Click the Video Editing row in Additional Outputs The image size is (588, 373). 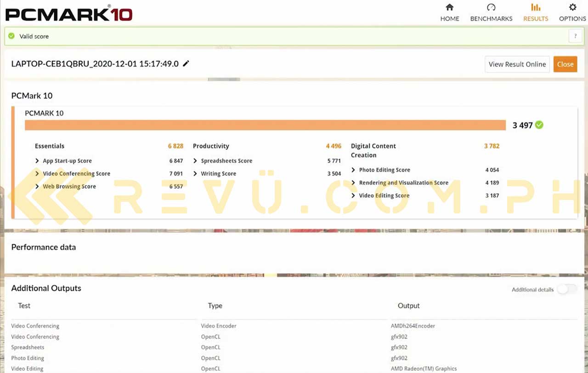(294, 369)
